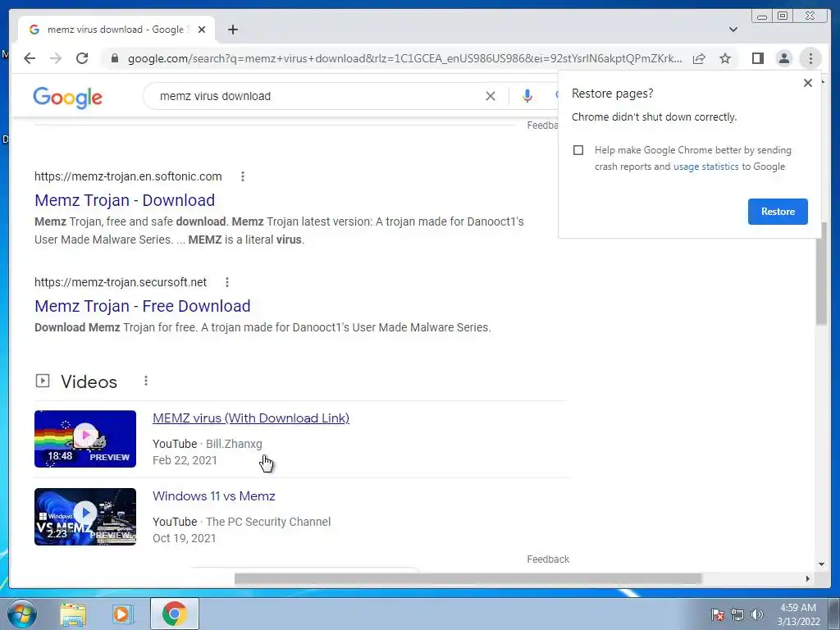Open MEMZ virus (With Download Link) video

coord(251,418)
